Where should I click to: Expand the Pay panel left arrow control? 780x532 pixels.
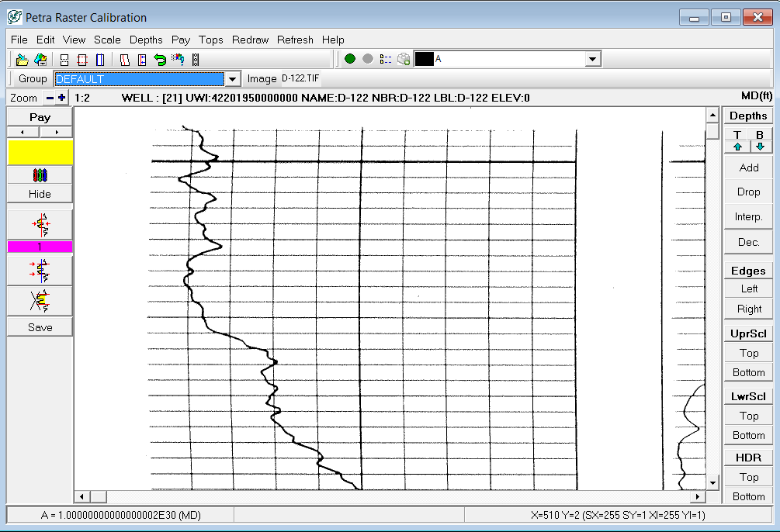click(22, 132)
